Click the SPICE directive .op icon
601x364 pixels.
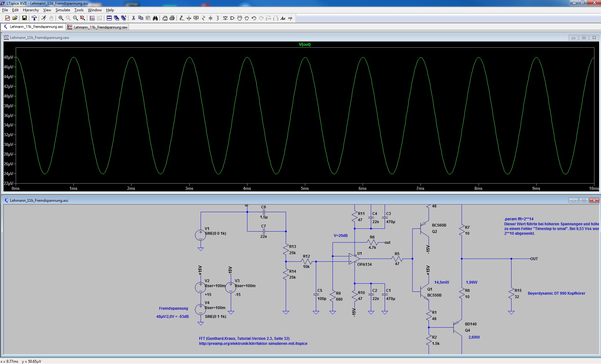click(x=290, y=18)
